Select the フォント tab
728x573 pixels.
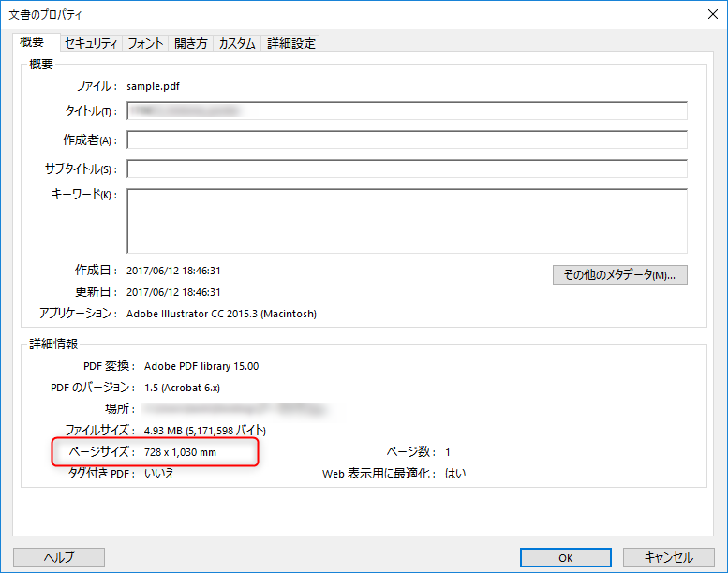[145, 43]
